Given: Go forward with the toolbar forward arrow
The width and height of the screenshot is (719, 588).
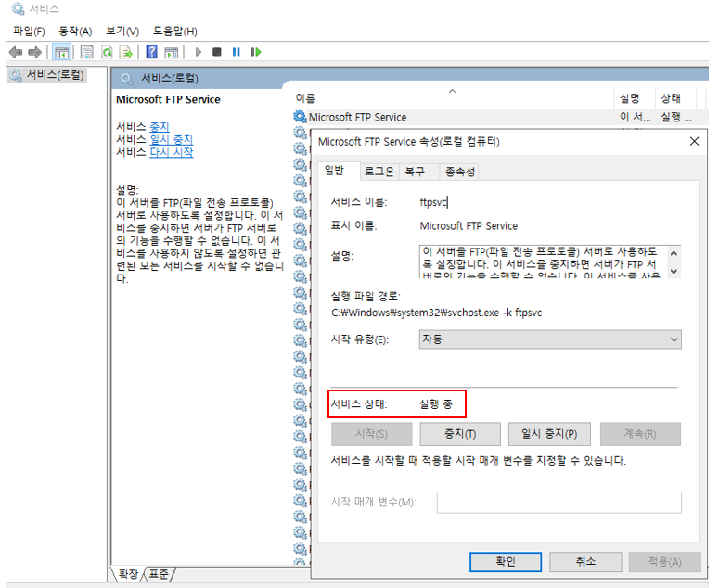Looking at the screenshot, I should tap(35, 52).
